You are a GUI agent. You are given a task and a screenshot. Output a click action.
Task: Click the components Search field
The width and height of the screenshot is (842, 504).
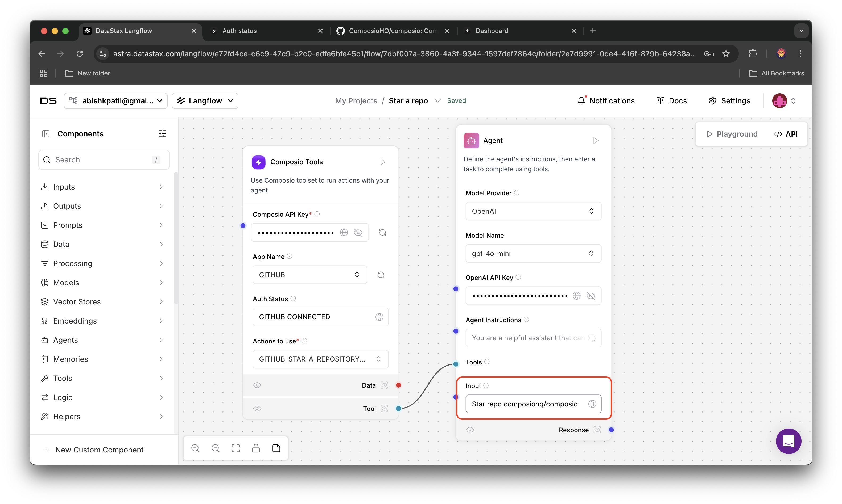point(102,159)
